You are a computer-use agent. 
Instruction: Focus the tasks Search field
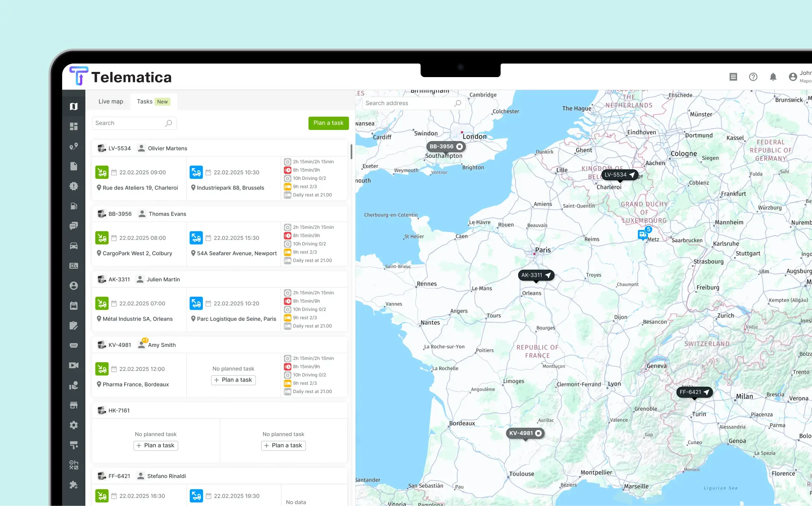pos(134,123)
